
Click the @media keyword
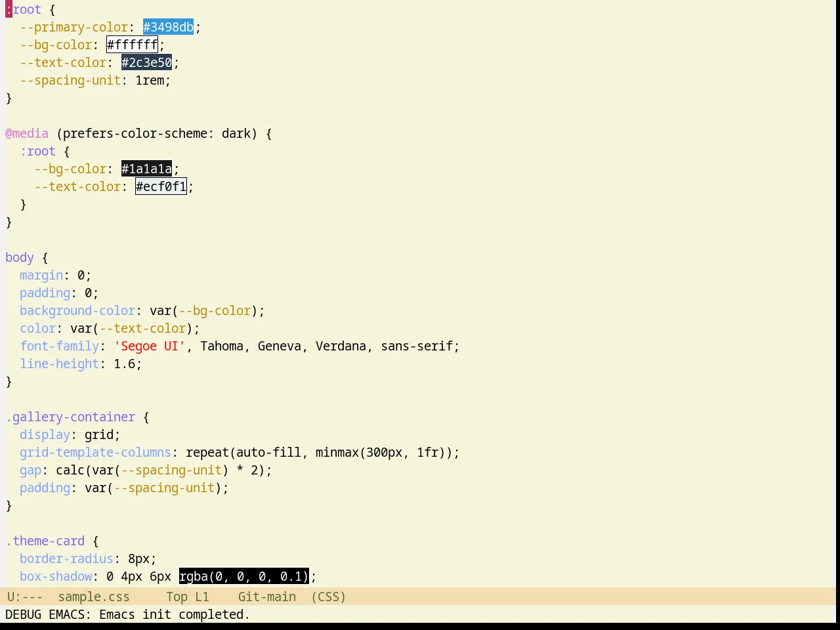27,133
